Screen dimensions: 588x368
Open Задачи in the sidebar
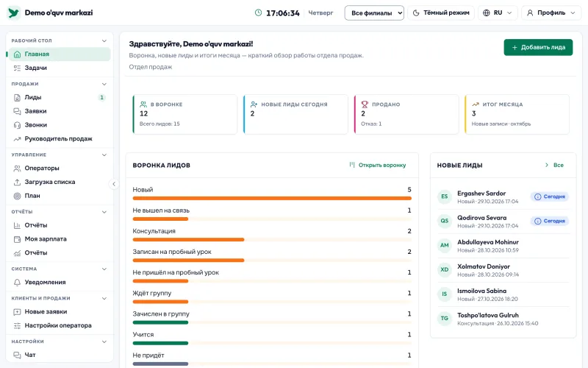coord(60,68)
